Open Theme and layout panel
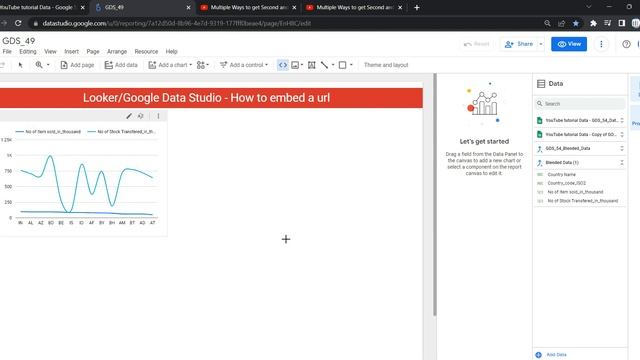This screenshot has width=640, height=360. (386, 65)
